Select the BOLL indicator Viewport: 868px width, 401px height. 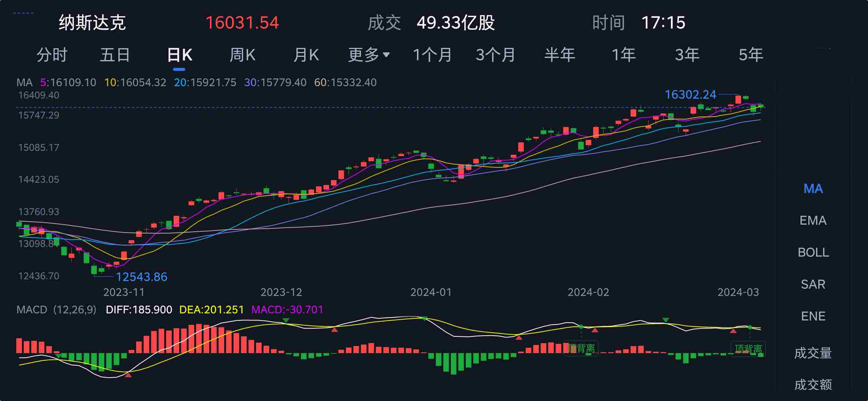813,252
